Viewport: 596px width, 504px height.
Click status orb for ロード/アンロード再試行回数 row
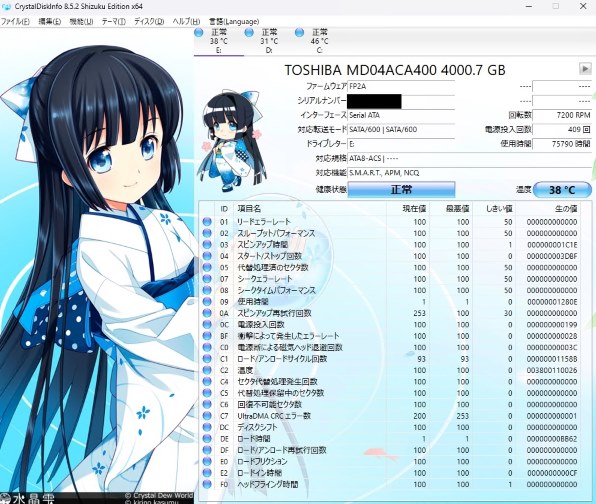coord(207,450)
